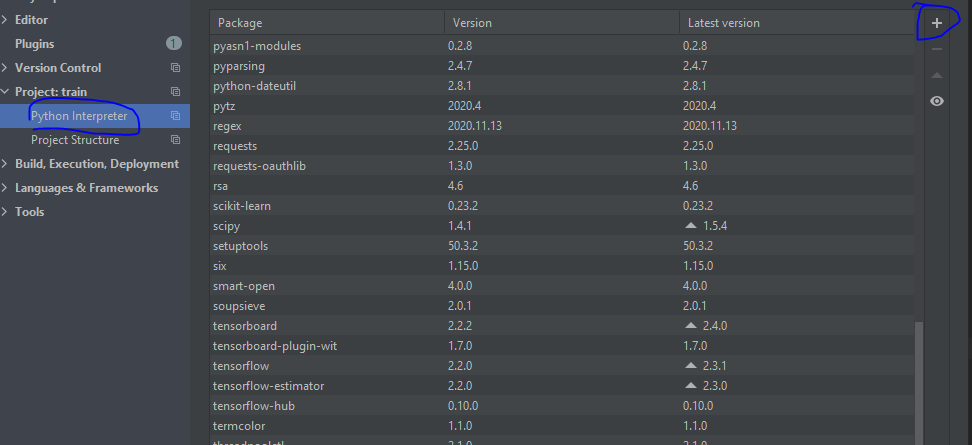Viewport: 972px width, 445px height.
Task: Collapse the Project: train section
Action: click(x=5, y=92)
